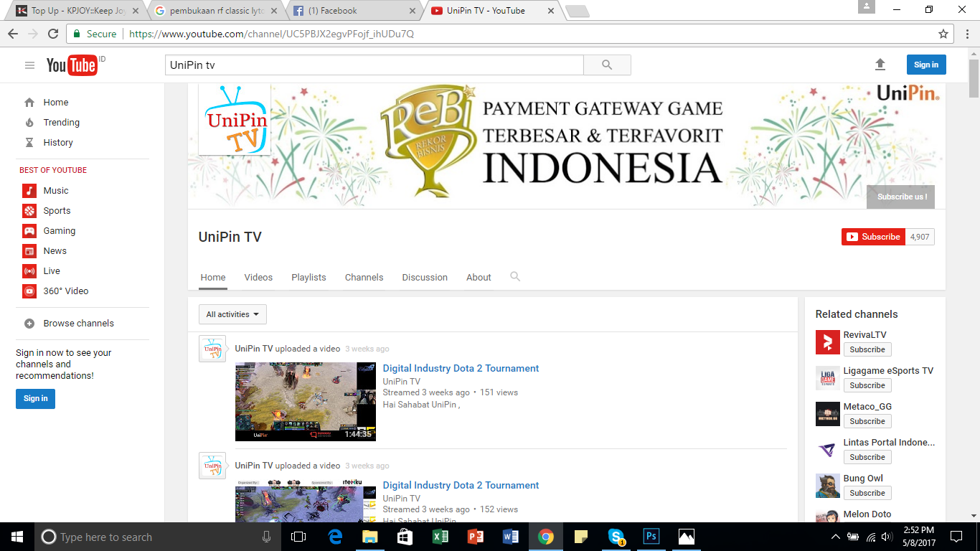Bookmark this page with star icon

click(943, 34)
